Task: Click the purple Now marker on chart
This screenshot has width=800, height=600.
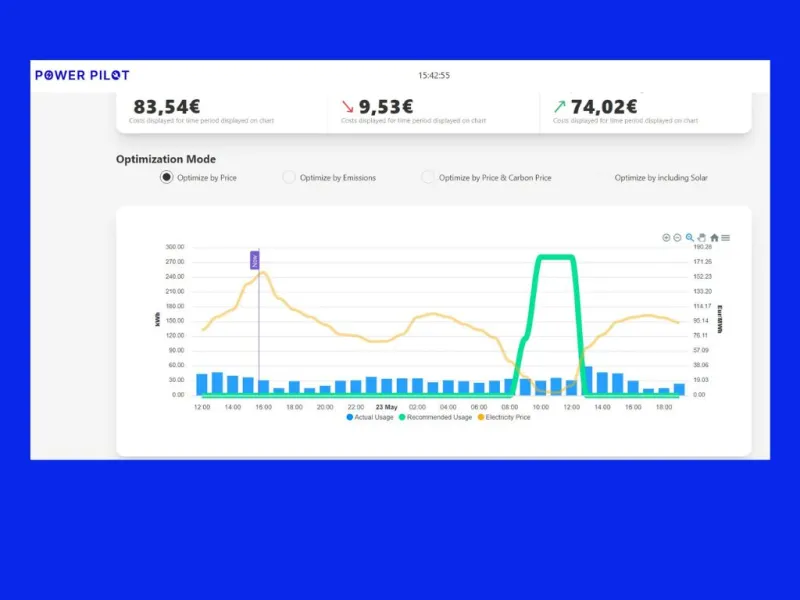Action: click(255, 260)
